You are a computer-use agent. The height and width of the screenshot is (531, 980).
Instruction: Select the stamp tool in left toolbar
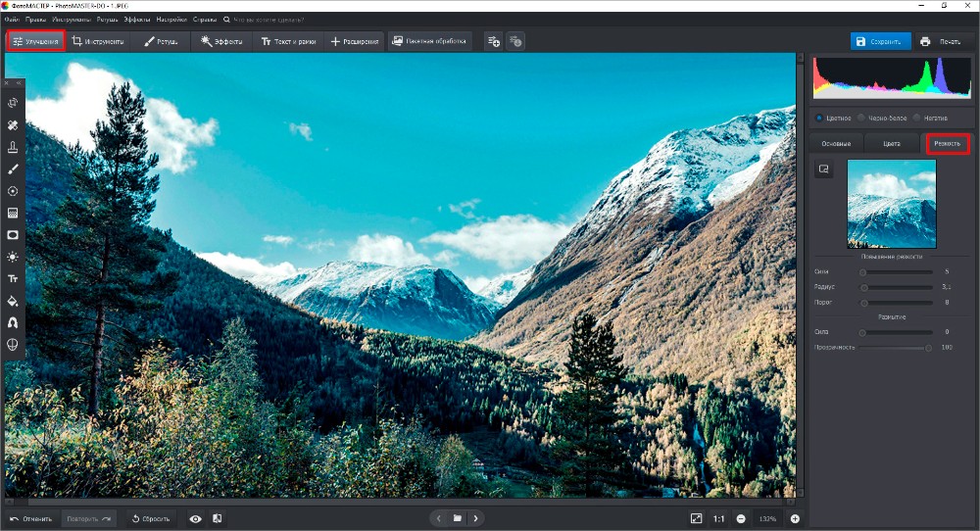coord(13,148)
